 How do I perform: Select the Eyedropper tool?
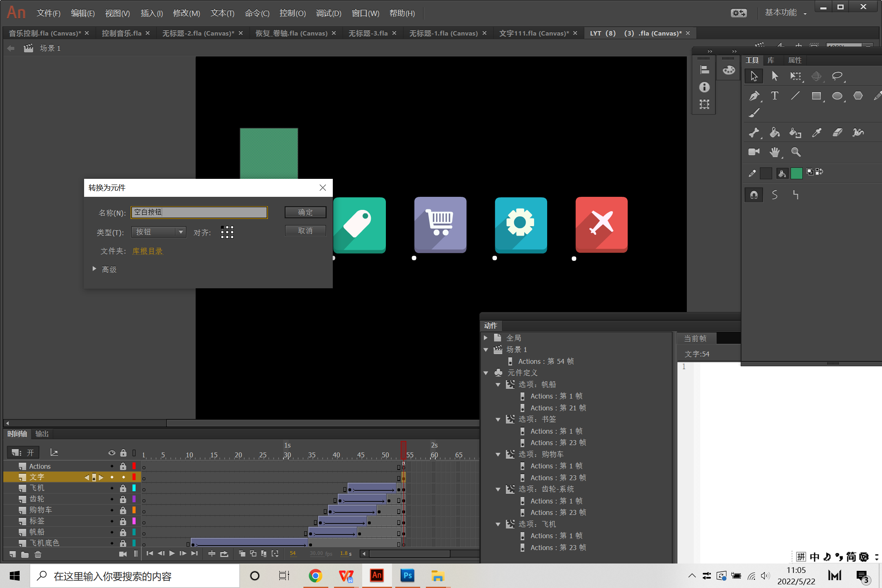[x=816, y=132]
